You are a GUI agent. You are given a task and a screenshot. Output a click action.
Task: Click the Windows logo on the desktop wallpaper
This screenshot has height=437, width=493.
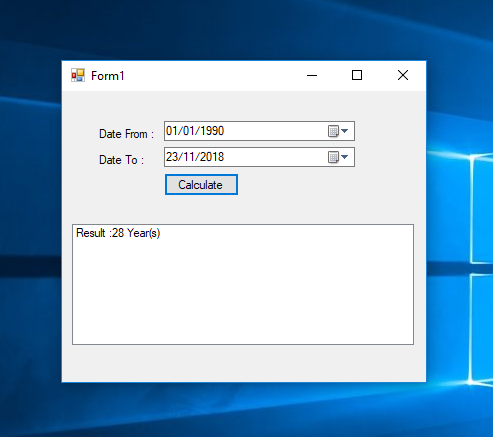481,267
